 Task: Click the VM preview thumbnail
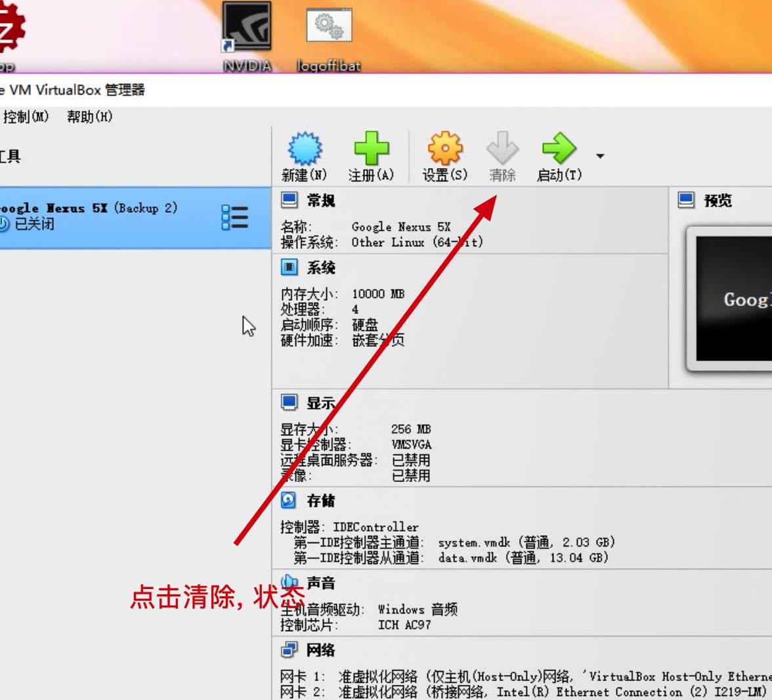coord(730,299)
